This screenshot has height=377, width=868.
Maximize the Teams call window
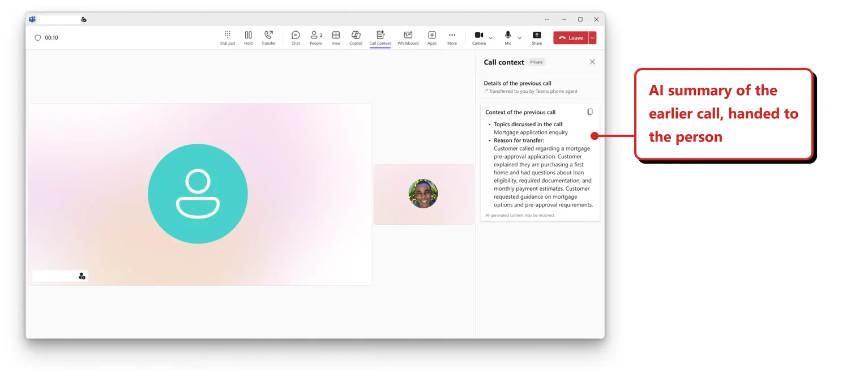tap(580, 19)
